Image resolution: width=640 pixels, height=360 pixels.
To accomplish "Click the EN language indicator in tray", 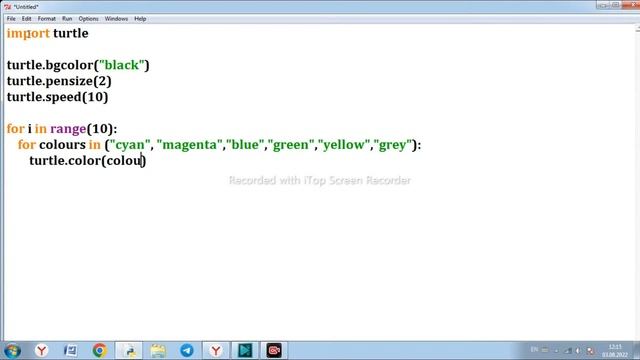I will (x=534, y=350).
